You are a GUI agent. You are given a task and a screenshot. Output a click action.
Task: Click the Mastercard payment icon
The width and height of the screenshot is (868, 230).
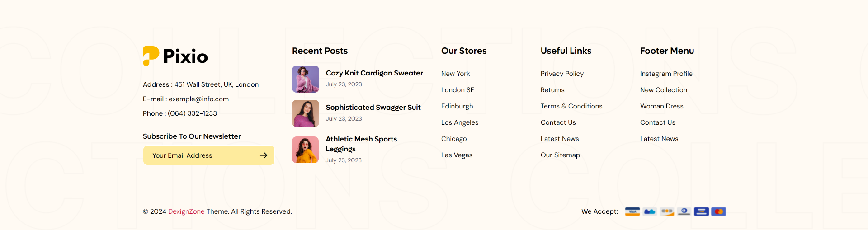point(718,211)
